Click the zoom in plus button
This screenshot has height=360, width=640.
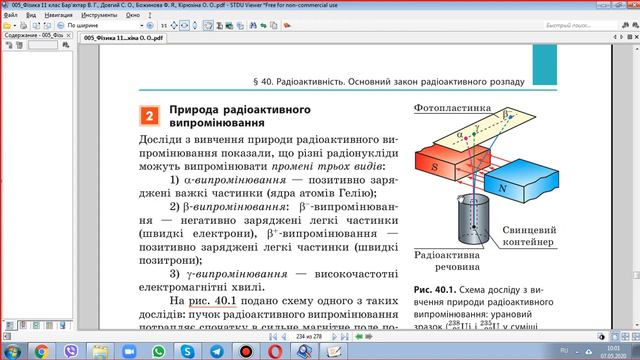150,25
